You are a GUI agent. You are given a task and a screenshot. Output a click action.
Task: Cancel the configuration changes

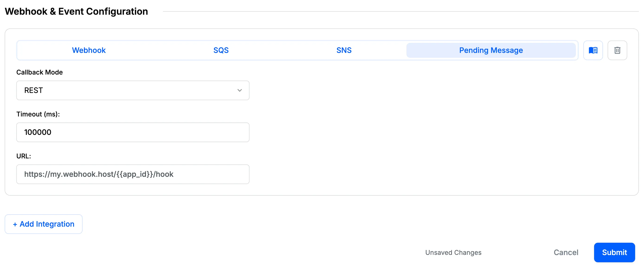[x=566, y=252]
